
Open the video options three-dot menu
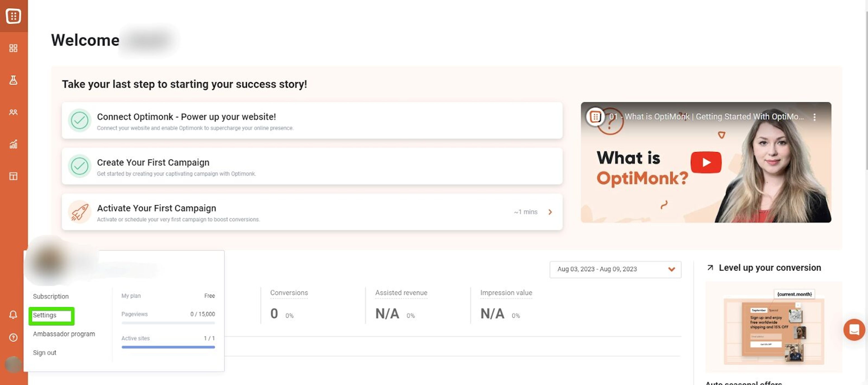tap(815, 117)
